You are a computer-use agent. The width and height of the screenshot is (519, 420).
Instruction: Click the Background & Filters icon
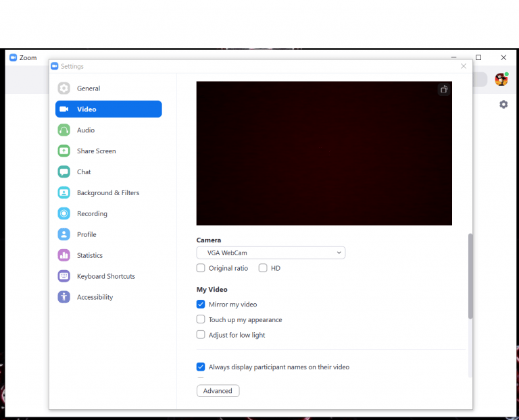pos(64,192)
